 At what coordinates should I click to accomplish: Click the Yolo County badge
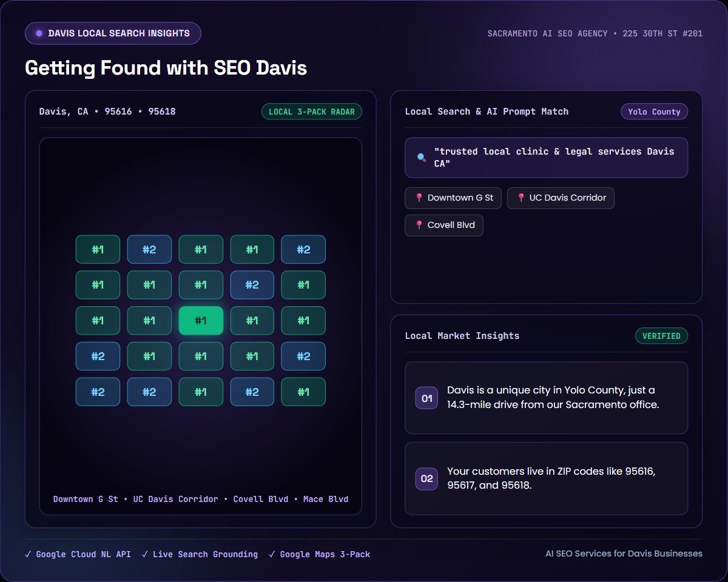[654, 112]
